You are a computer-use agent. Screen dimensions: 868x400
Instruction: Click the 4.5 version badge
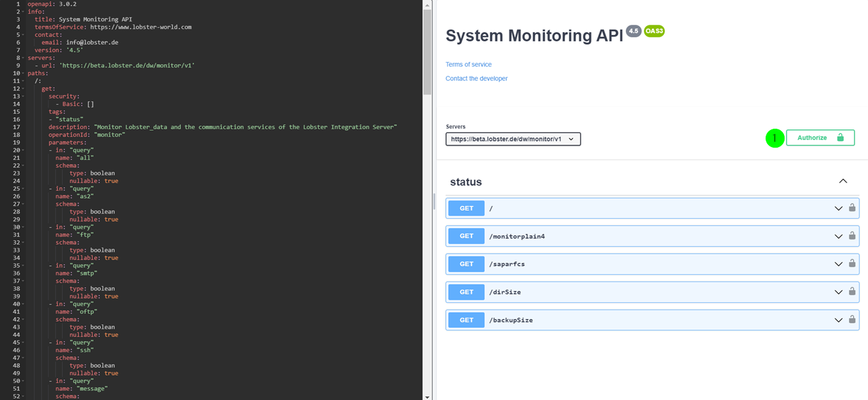click(634, 31)
